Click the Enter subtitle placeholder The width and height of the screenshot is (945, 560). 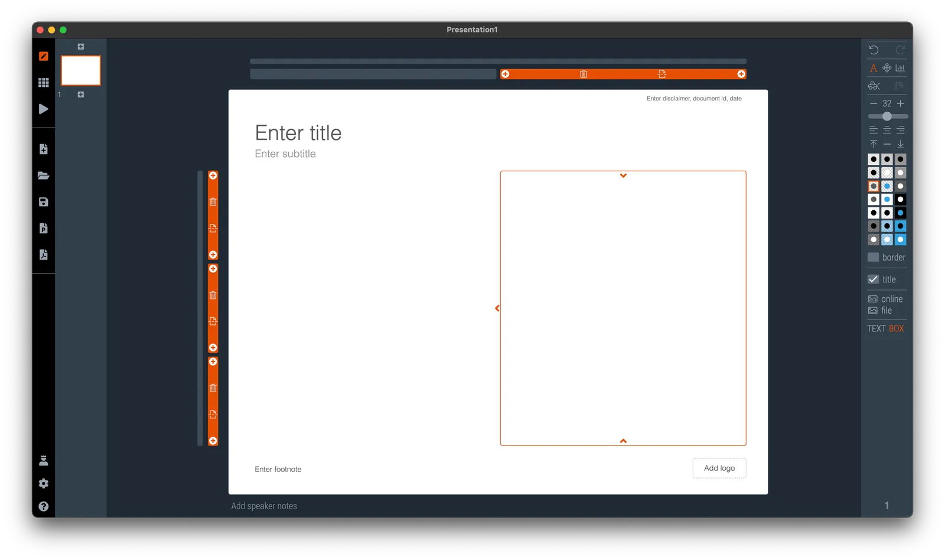click(x=285, y=154)
